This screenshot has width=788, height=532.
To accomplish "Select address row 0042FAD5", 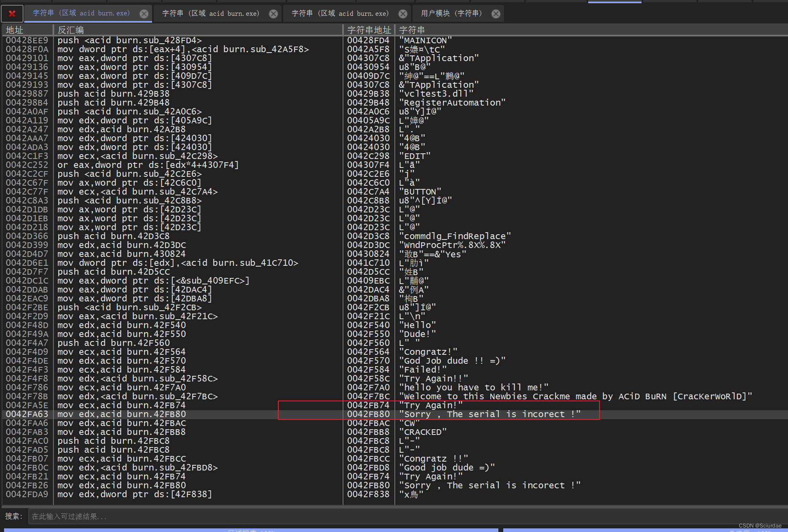I will pos(27,450).
